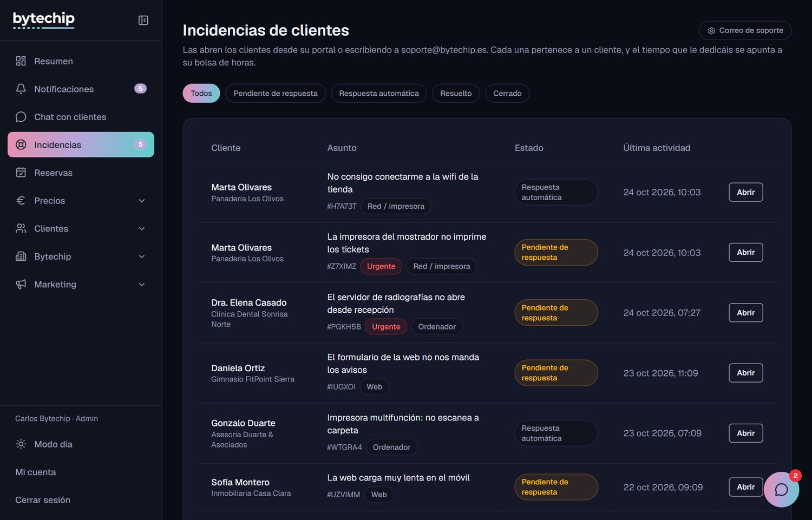
Task: Click the Bytechip building icon
Action: 21,256
